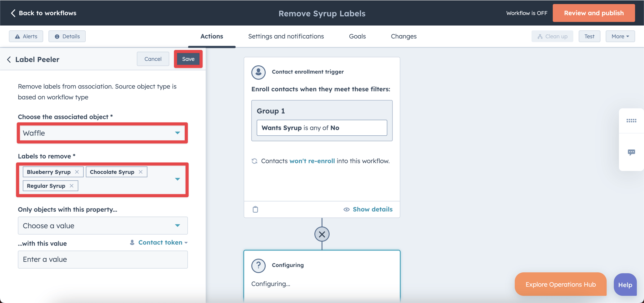644x303 pixels.
Task: Click the contact enrollment trigger person icon
Action: click(258, 72)
